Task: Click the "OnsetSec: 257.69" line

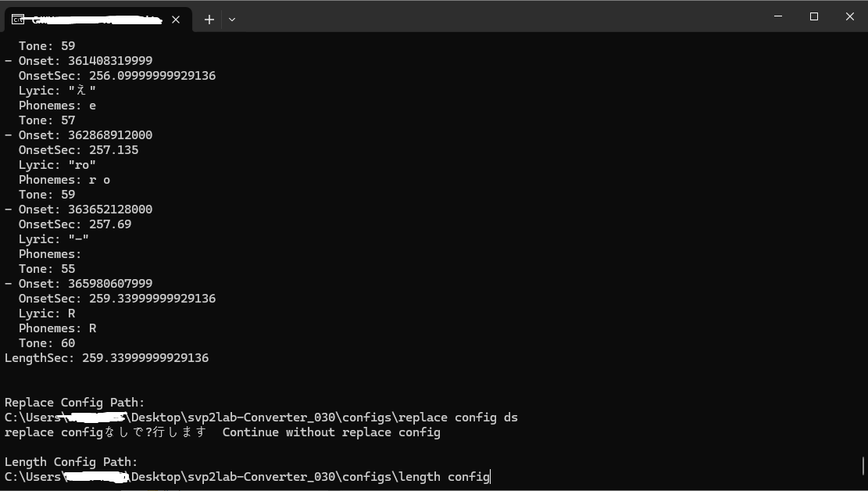Action: point(75,224)
